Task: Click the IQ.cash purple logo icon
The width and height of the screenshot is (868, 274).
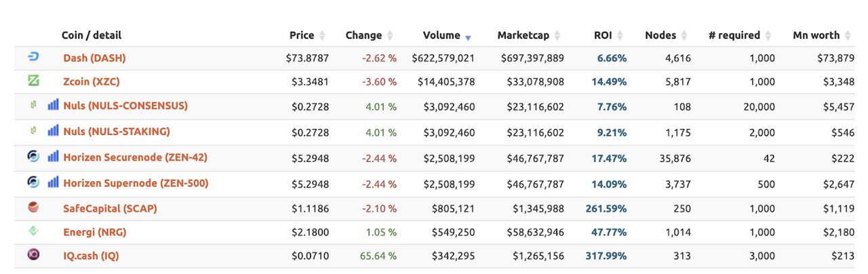Action: 33,255
